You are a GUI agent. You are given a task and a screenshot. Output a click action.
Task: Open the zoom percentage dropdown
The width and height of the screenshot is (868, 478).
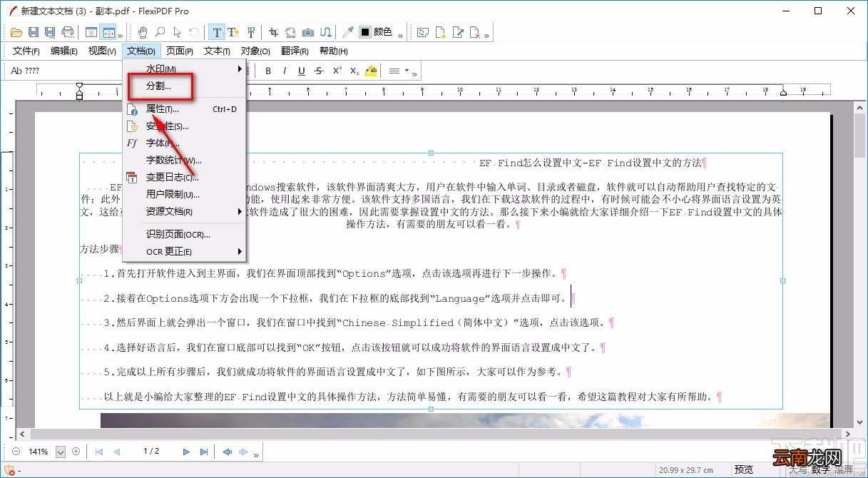tap(60, 452)
